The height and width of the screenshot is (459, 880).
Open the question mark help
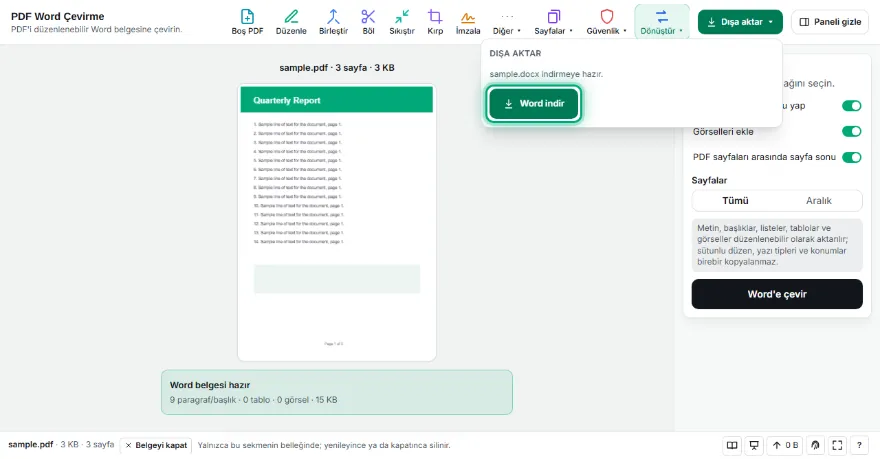pos(859,445)
